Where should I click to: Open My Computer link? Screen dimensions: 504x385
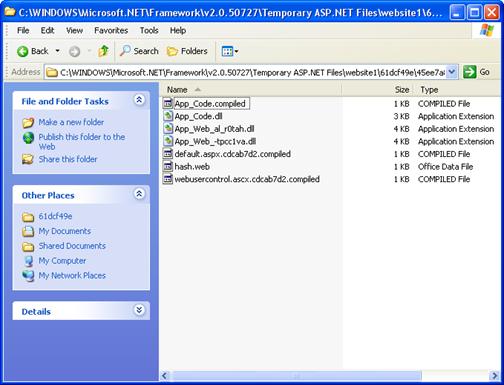62,261
